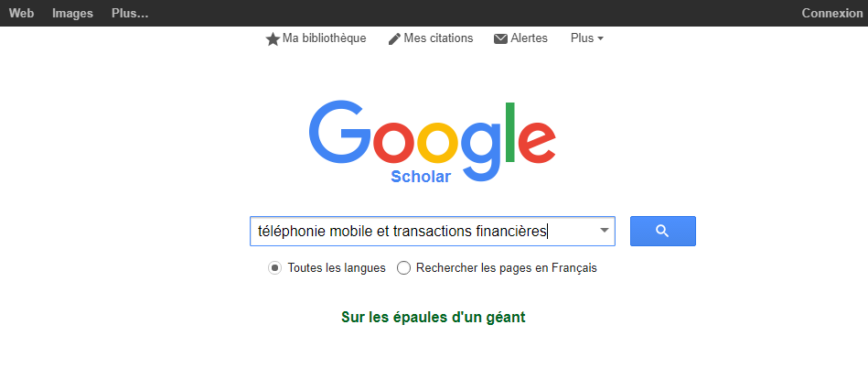Select Rechercher les pages en Français option
Viewport: 868px width, 379px height.
[x=403, y=268]
